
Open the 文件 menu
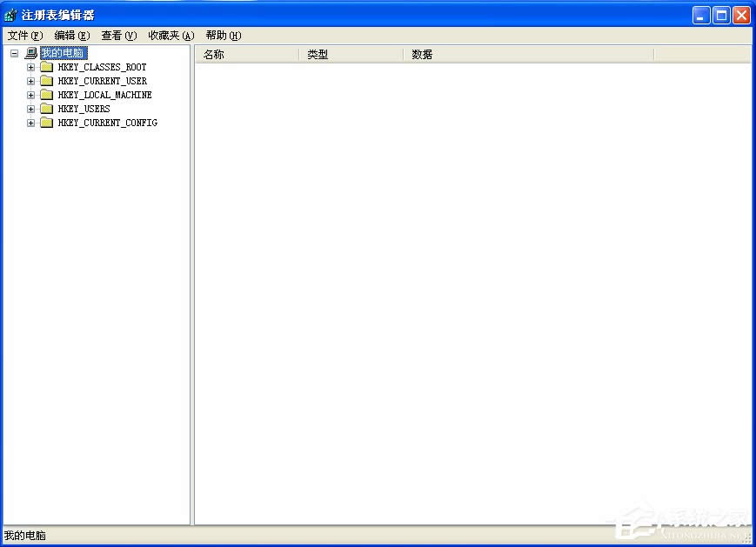[x=24, y=36]
